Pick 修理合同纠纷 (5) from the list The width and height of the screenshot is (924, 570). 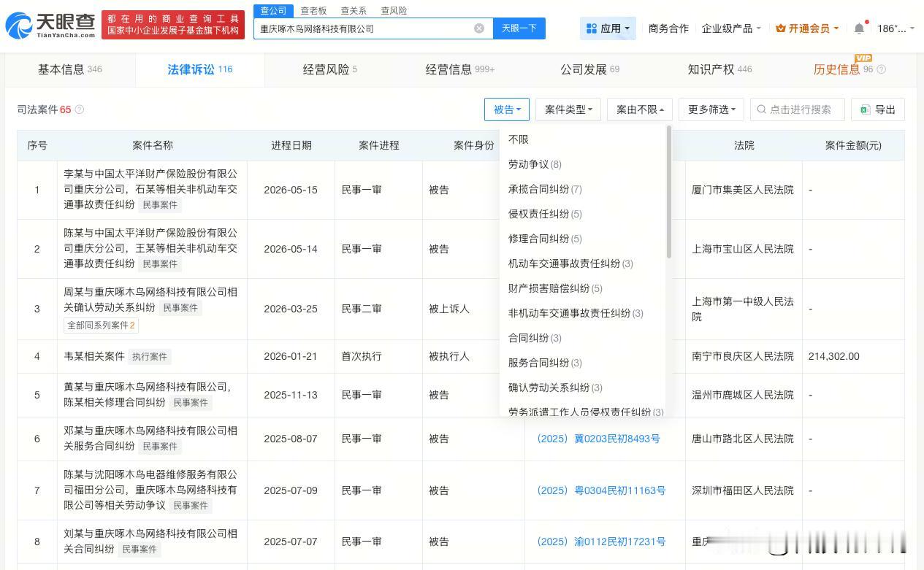(x=545, y=239)
